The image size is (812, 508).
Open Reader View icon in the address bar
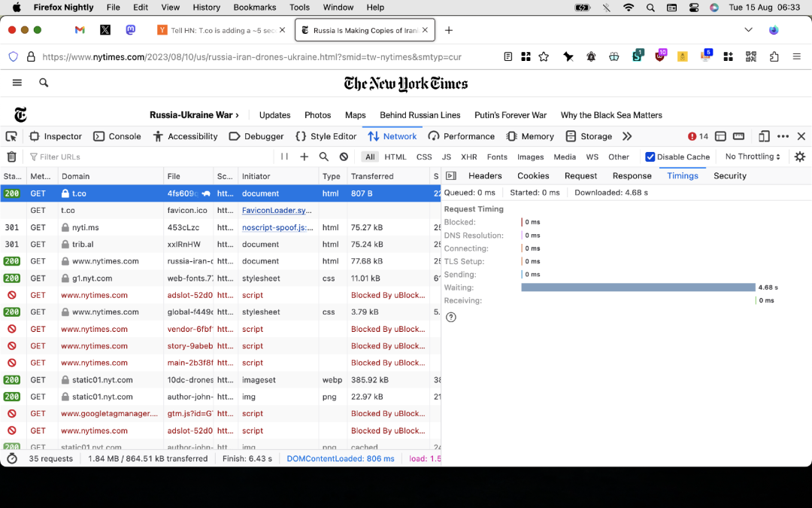[x=508, y=57]
